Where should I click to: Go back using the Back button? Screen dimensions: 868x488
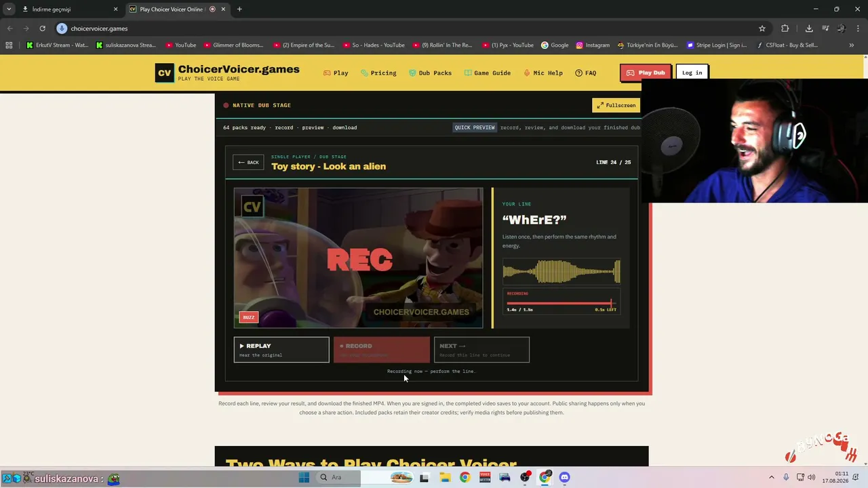point(248,163)
